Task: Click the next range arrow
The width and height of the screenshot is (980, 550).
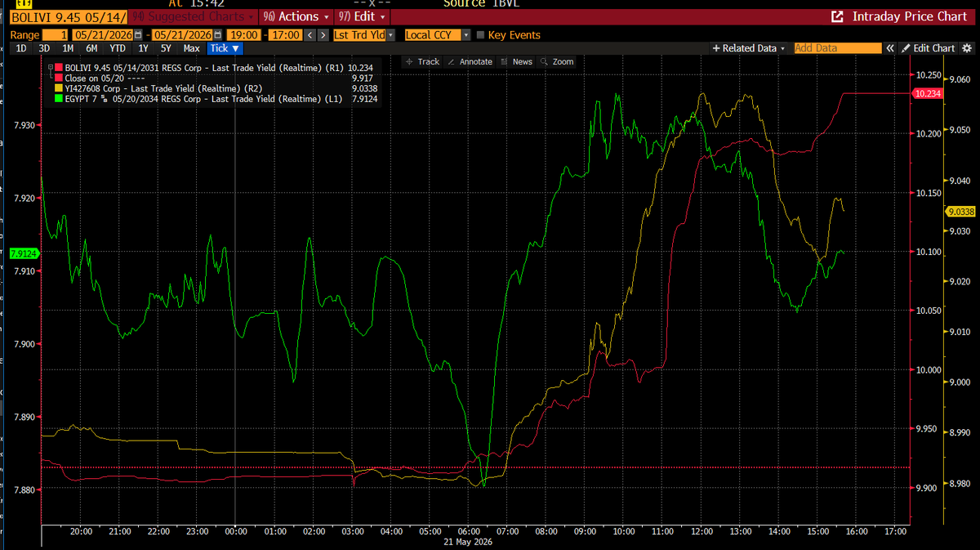Action: [x=323, y=35]
